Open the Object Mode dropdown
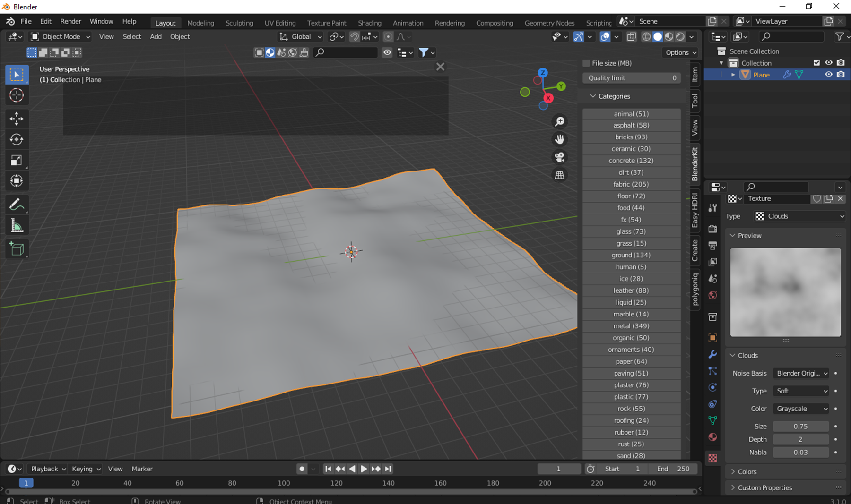Viewport: 851px width, 504px height. [x=60, y=36]
